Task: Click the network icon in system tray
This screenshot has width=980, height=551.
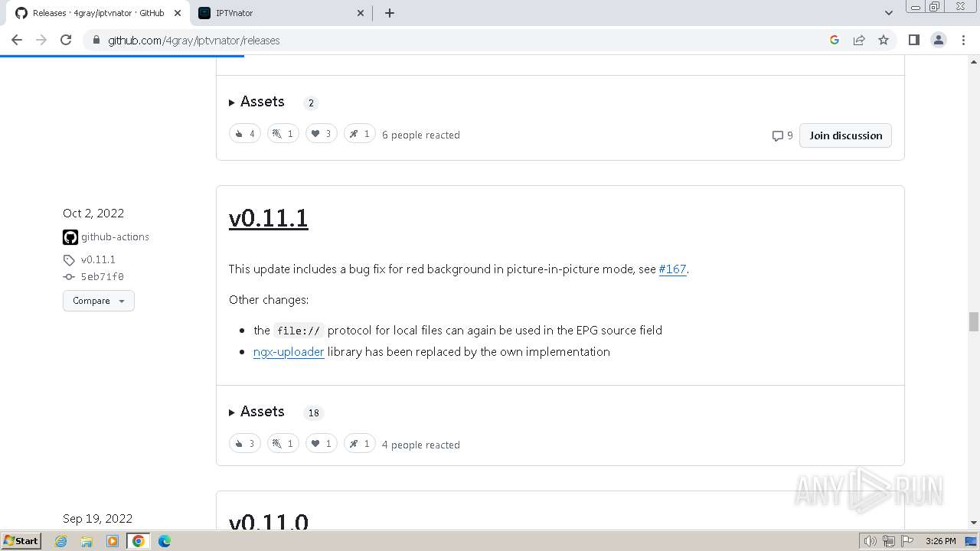Action: [889, 541]
